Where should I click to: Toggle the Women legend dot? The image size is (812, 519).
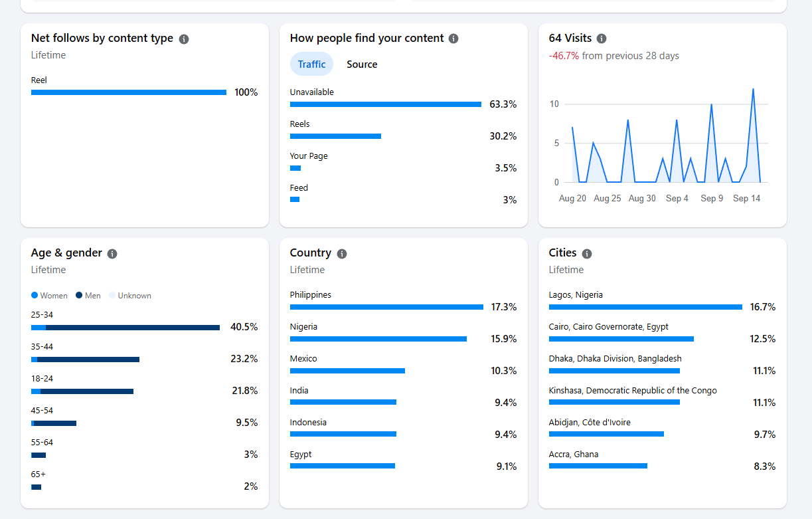tap(35, 296)
